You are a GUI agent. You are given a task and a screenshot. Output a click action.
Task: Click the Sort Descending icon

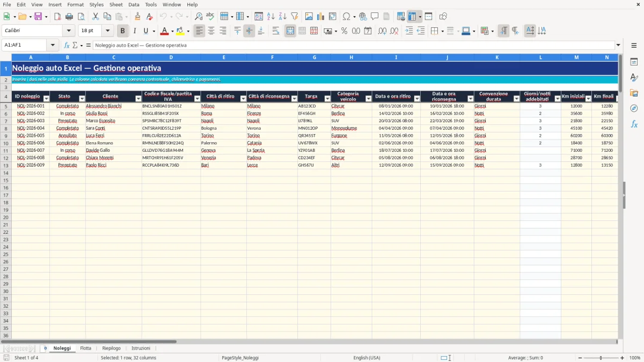(282, 16)
